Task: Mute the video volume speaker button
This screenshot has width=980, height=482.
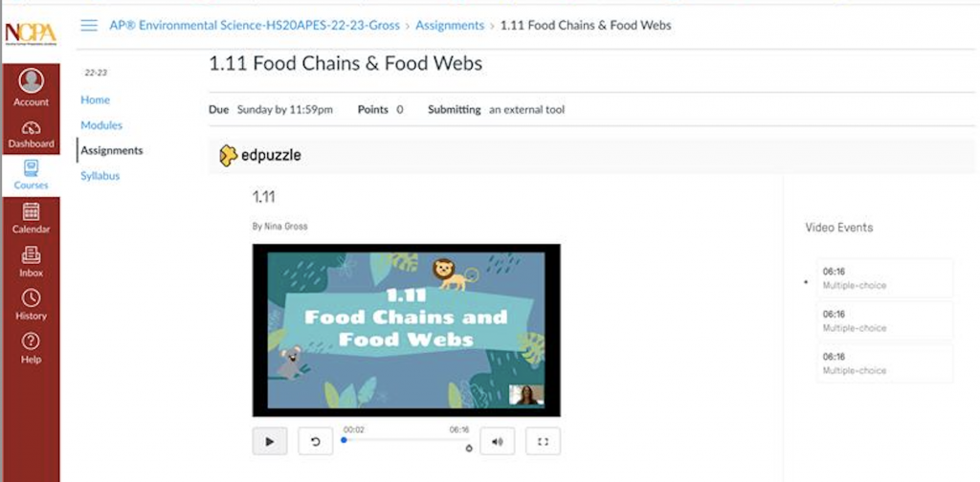Action: pyautogui.click(x=498, y=442)
